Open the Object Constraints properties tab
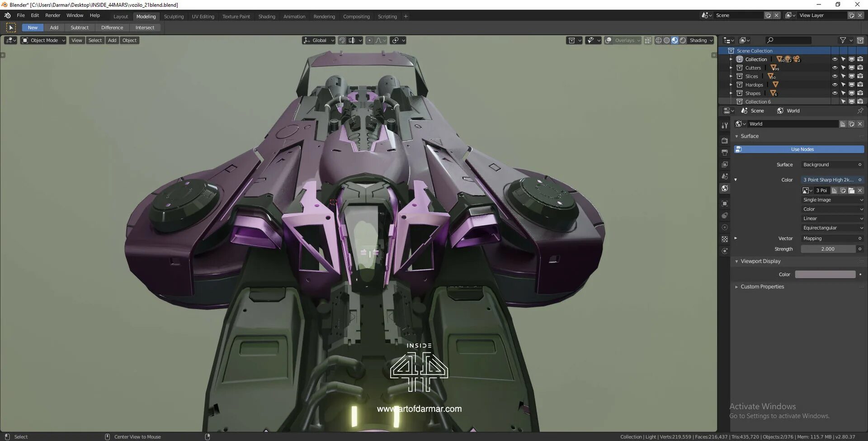Viewport: 868px width, 441px height. click(725, 216)
